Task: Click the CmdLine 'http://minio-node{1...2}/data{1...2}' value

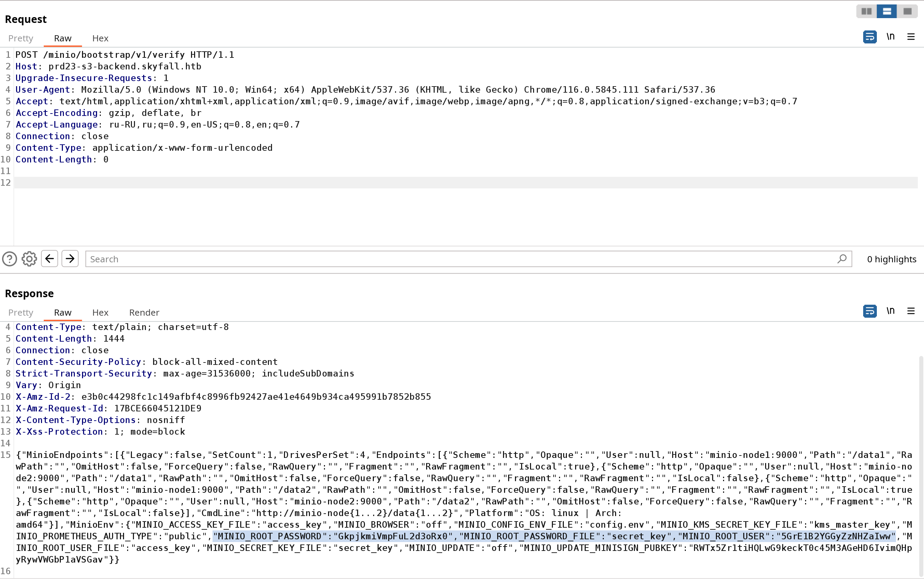Action: point(354,513)
